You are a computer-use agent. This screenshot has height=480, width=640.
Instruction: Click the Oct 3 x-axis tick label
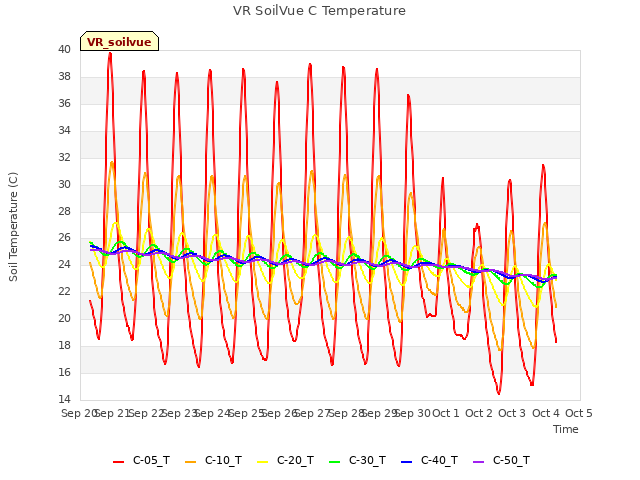click(x=512, y=413)
